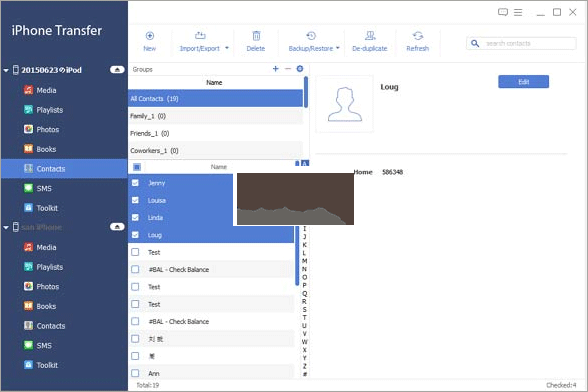Image resolution: width=588 pixels, height=392 pixels.
Task: Open the Import/Export dropdown arrow
Action: click(x=227, y=48)
